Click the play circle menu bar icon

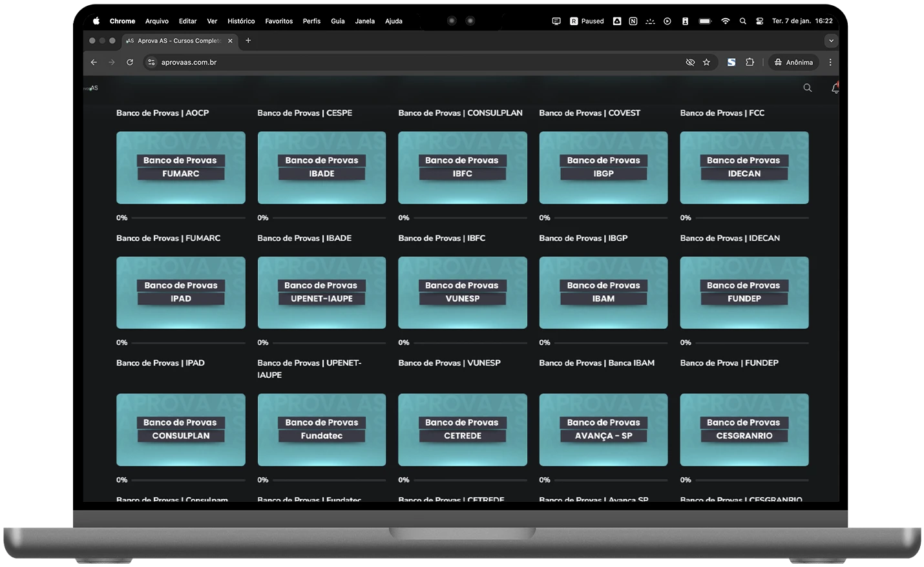coord(667,21)
